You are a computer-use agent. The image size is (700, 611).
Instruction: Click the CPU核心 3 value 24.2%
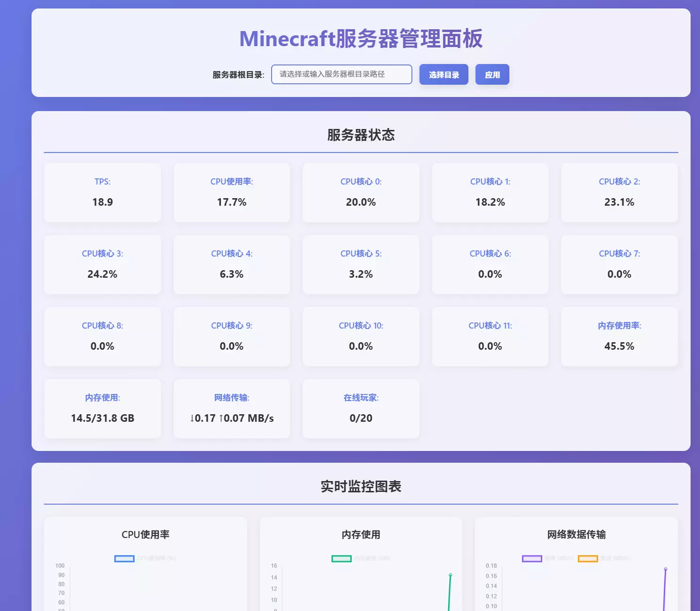point(103,274)
